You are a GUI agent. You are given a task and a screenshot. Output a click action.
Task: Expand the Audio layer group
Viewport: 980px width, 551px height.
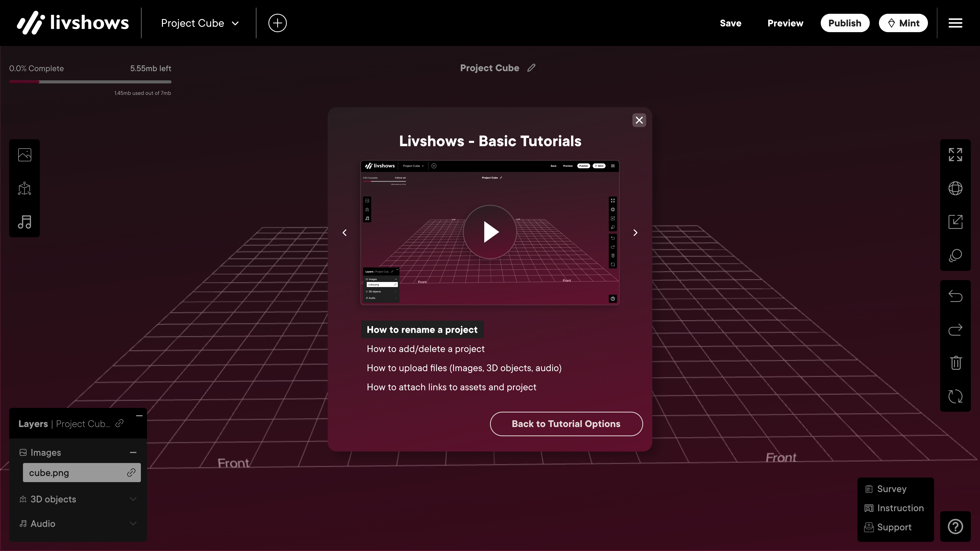point(133,524)
